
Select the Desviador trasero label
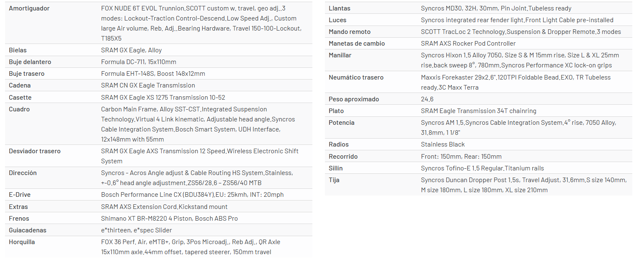point(34,151)
